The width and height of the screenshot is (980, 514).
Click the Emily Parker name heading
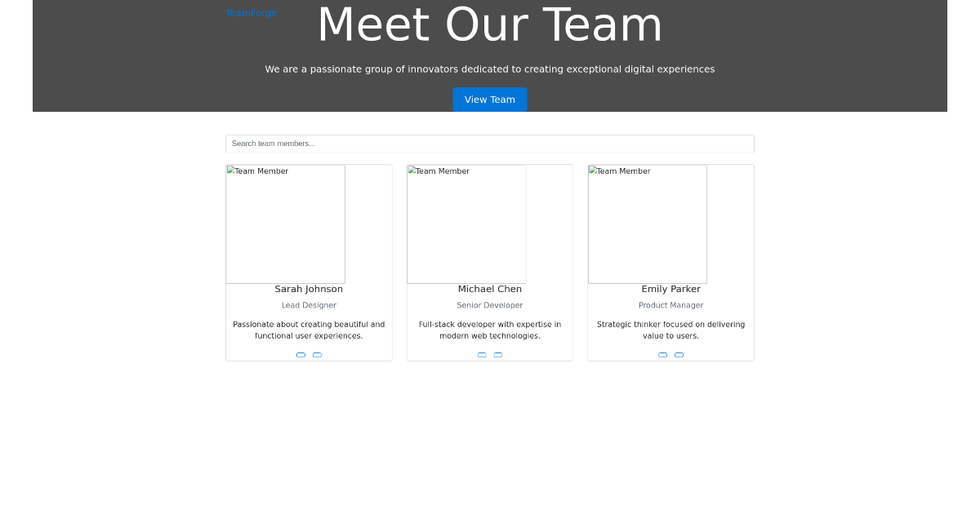point(670,289)
